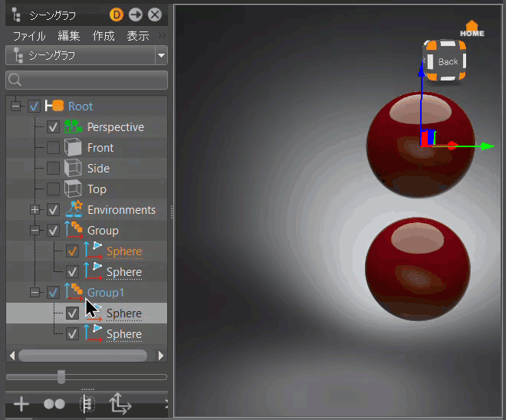Enable the Top camera checkbox

(53, 189)
